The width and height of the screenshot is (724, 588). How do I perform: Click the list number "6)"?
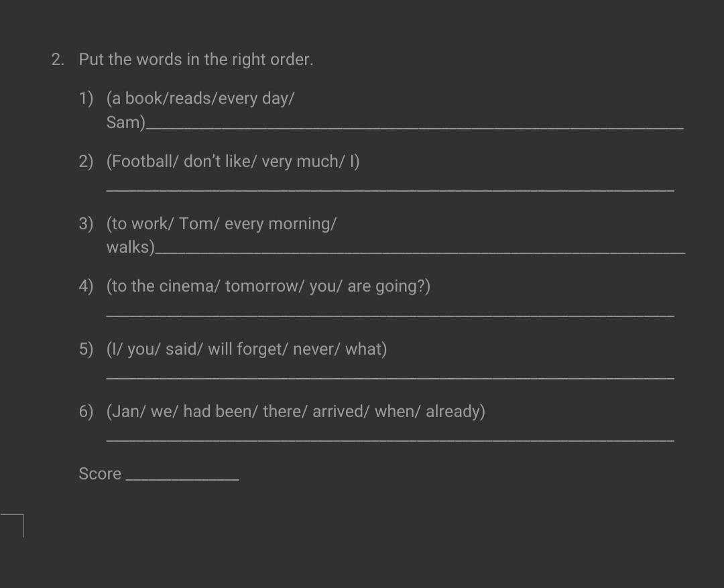86,412
